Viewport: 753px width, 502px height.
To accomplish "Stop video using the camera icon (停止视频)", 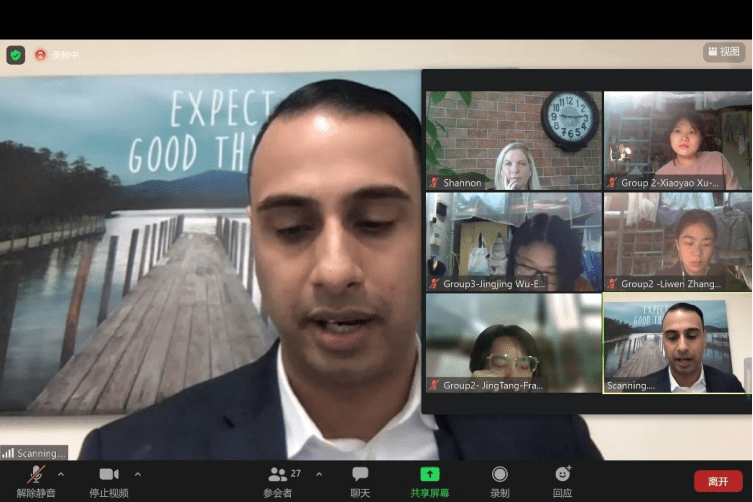I will point(108,474).
